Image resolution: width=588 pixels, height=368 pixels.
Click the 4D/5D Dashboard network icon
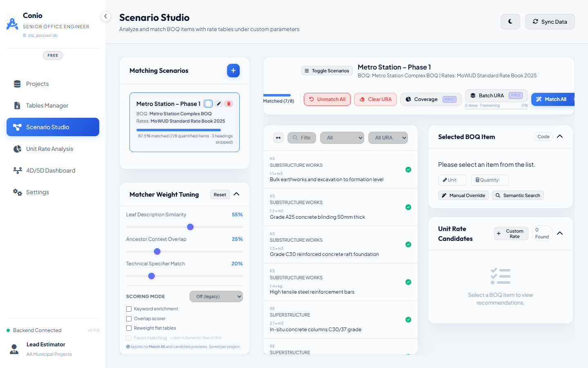coord(18,171)
